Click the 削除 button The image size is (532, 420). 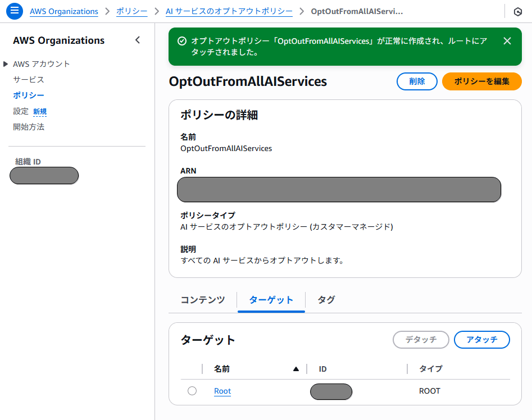click(x=417, y=81)
